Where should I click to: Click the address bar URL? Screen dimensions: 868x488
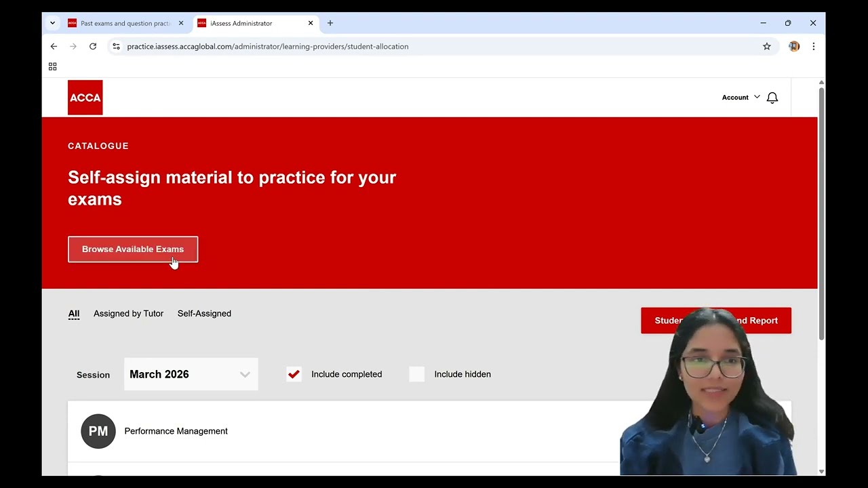(x=267, y=46)
